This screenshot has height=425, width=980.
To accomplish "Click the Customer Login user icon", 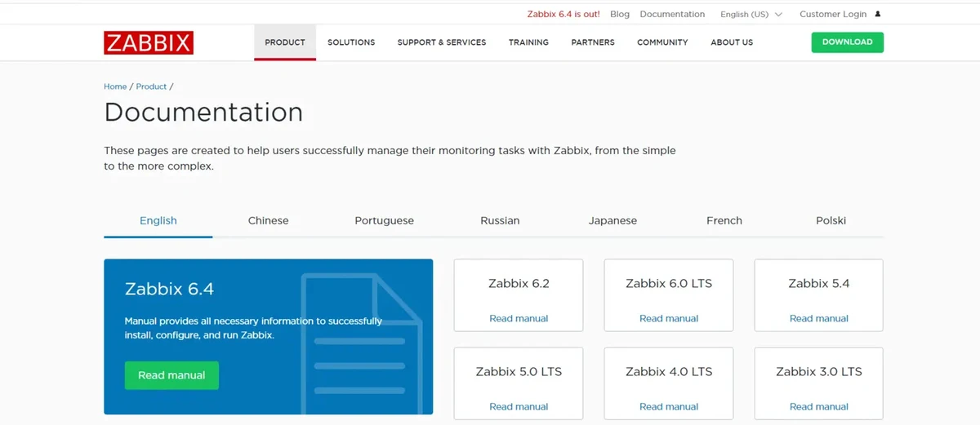I will (x=878, y=14).
